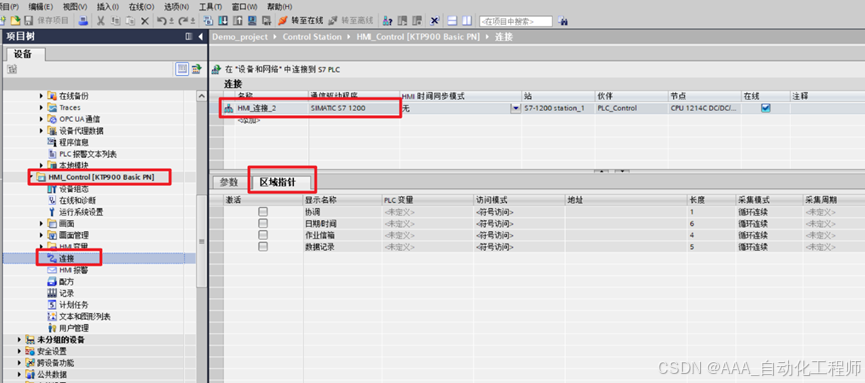This screenshot has width=865, height=383.
Task: Switch to the 参数 tab
Action: 228,182
